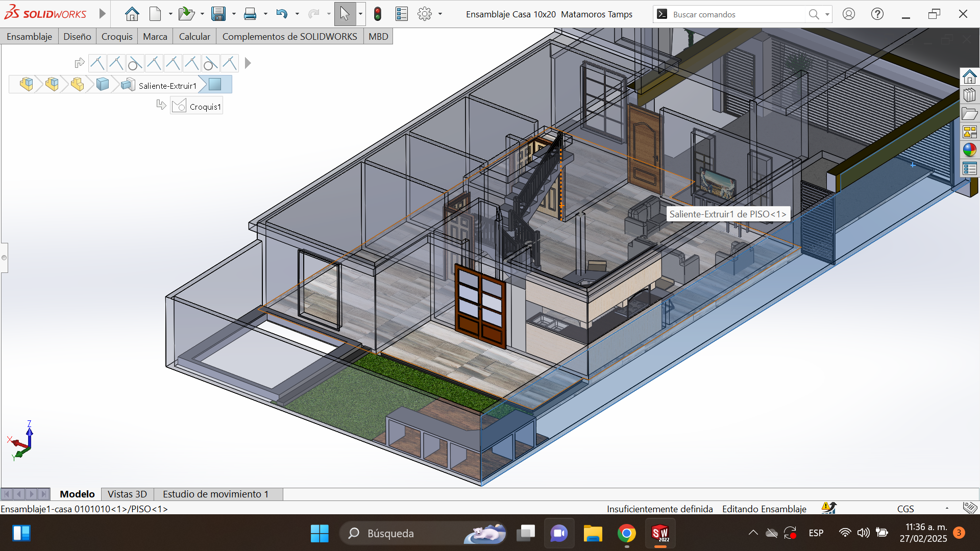Click the Rebuild traffic light icon
The height and width of the screenshot is (551, 980).
(x=378, y=14)
